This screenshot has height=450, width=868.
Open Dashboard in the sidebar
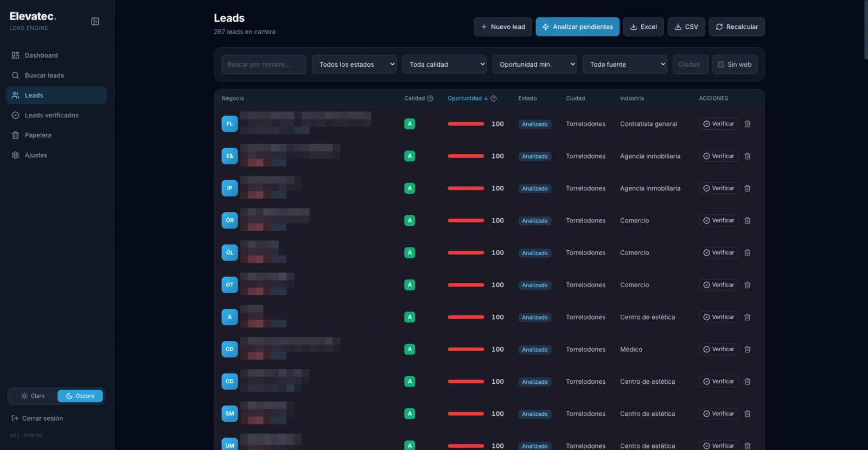click(x=56, y=55)
